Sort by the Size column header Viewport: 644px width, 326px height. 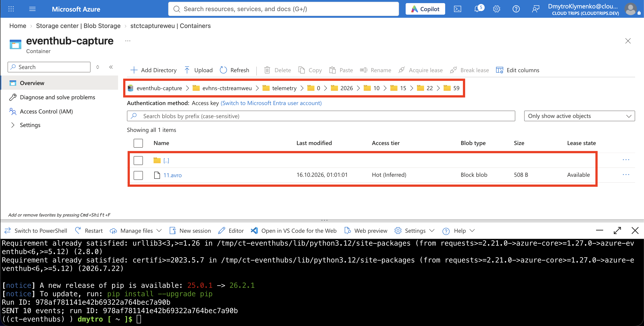[519, 143]
